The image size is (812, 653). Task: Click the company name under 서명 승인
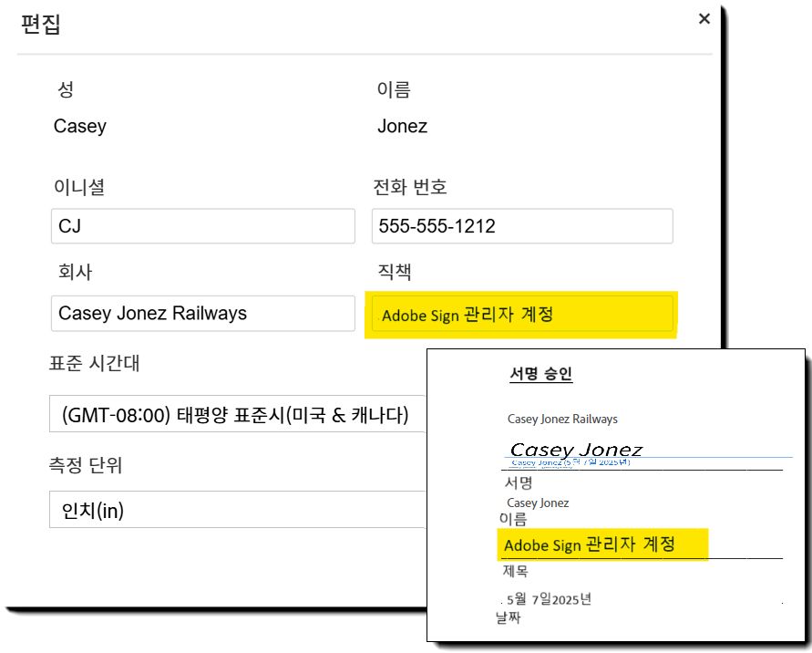click(562, 420)
